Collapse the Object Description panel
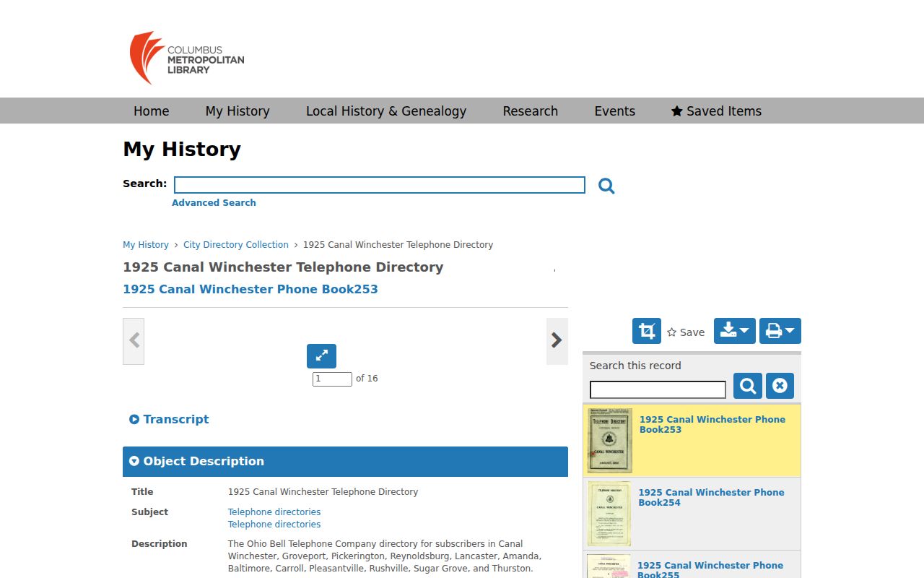This screenshot has width=924, height=578. coord(345,462)
